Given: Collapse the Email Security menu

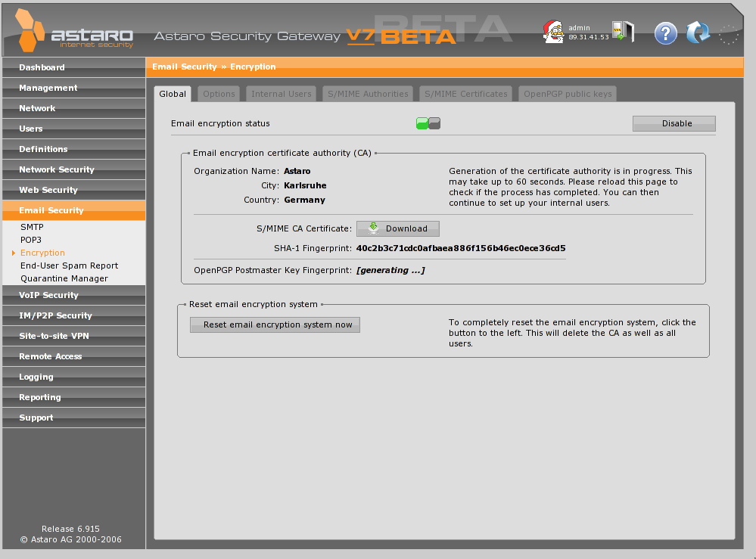Looking at the screenshot, I should (73, 210).
